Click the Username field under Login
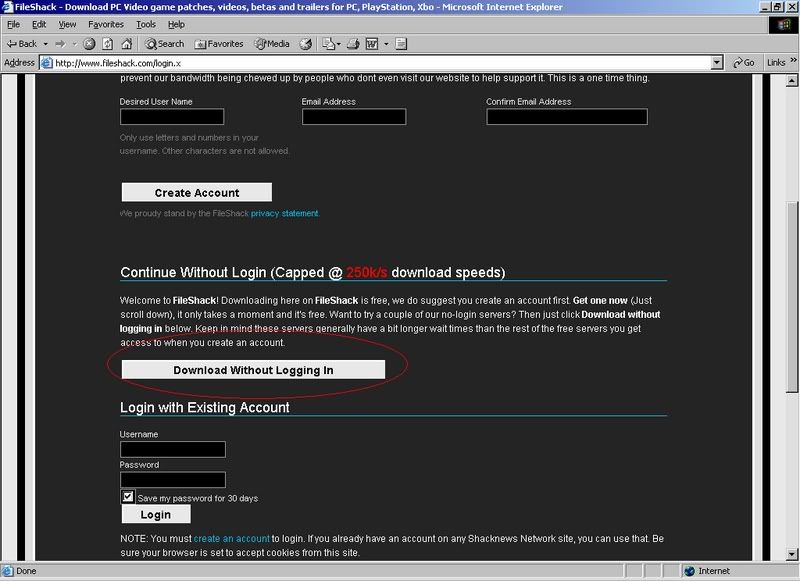Image resolution: width=800 pixels, height=581 pixels. coord(172,449)
